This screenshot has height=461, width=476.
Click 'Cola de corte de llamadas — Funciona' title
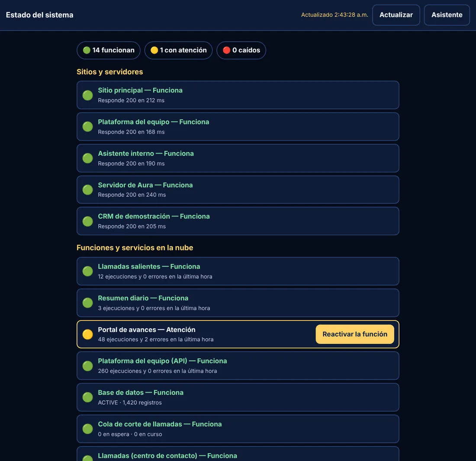(x=160, y=424)
